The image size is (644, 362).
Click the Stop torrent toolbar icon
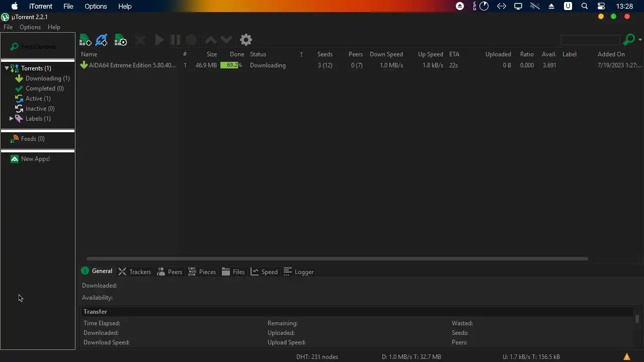pos(191,40)
